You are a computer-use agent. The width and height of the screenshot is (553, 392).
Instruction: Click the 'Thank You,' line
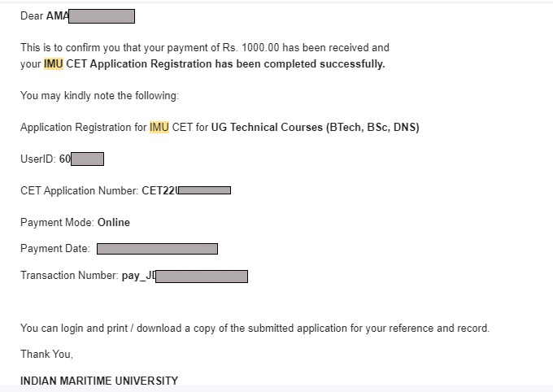[46, 354]
